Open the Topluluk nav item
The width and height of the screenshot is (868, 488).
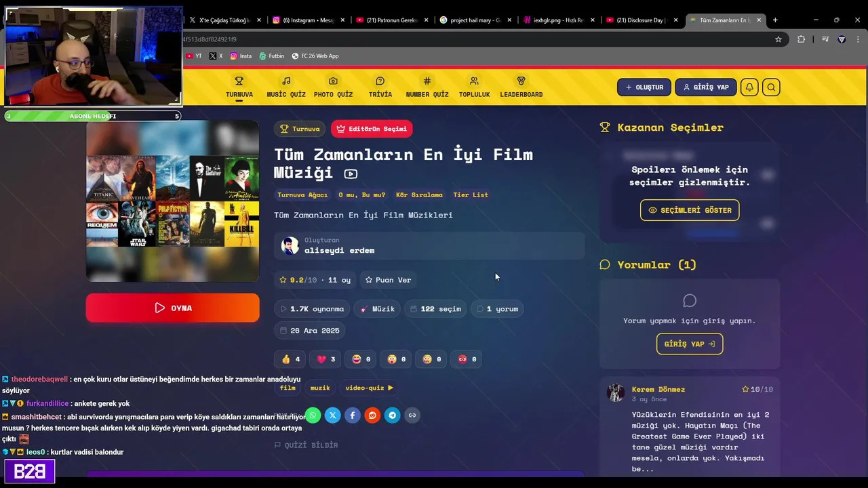pos(474,87)
